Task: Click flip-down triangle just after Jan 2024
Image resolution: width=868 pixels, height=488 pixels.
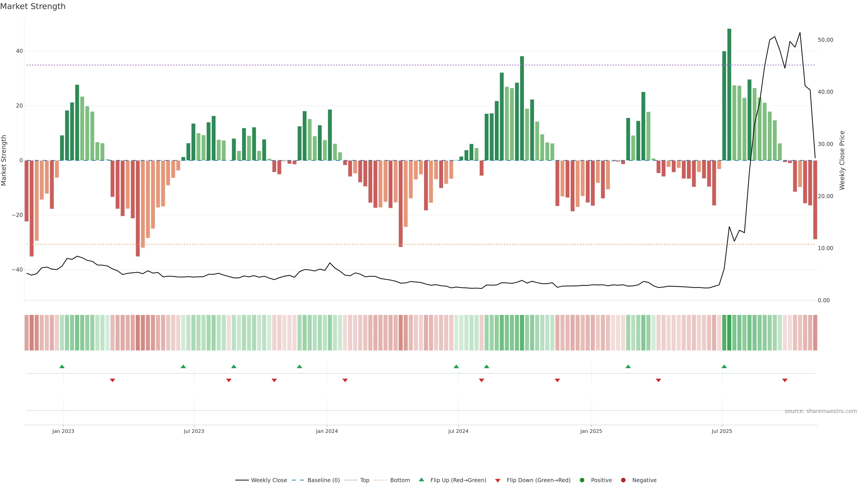Action: (x=345, y=380)
